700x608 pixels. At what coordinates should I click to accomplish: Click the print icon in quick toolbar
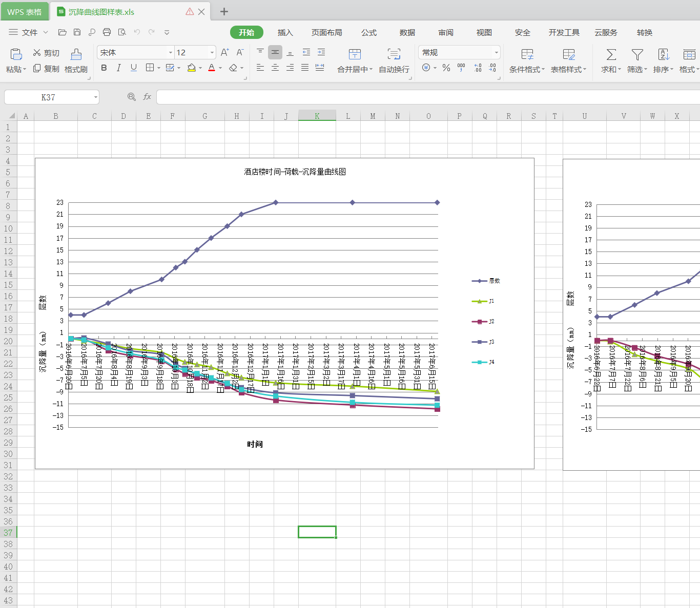click(107, 32)
